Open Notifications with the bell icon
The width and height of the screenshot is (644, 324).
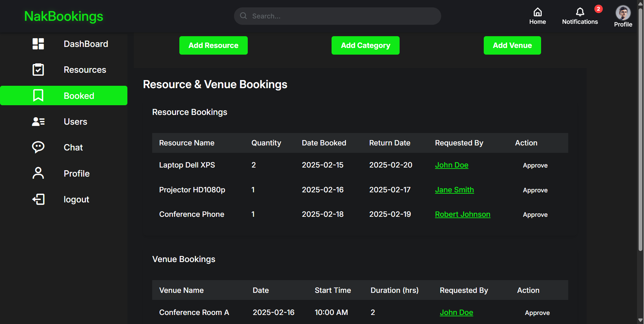click(580, 12)
